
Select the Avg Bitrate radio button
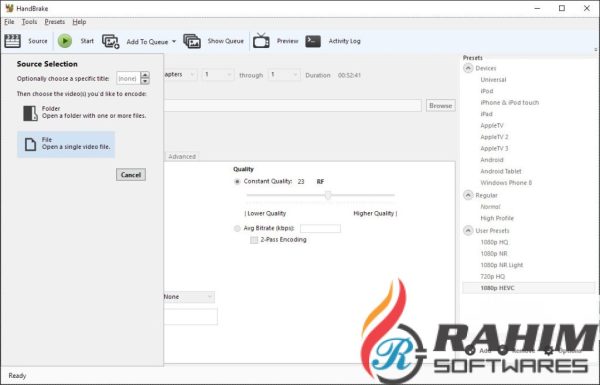[237, 228]
